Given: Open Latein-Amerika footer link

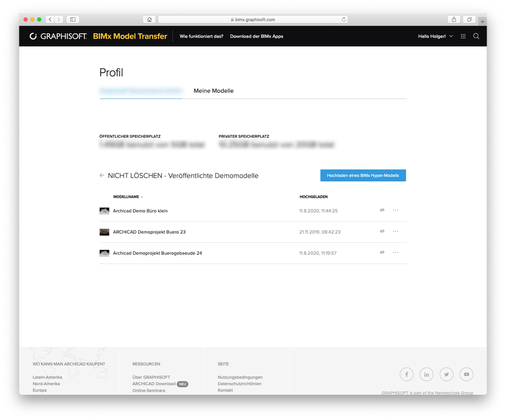Looking at the screenshot, I should coord(48,377).
